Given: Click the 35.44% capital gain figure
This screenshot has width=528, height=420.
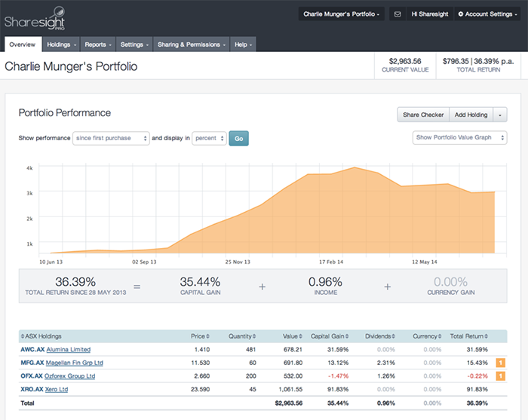Looking at the screenshot, I should coord(200,282).
